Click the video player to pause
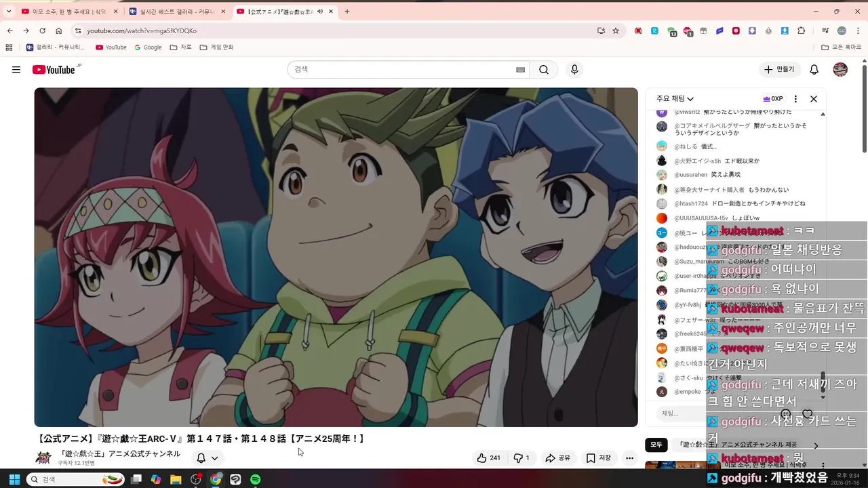The height and width of the screenshot is (488, 868). 336,257
